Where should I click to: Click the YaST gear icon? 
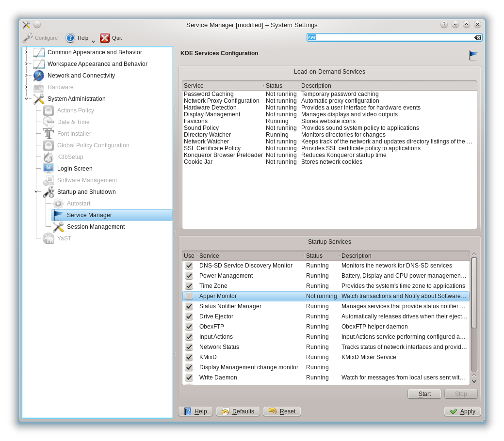click(x=48, y=238)
